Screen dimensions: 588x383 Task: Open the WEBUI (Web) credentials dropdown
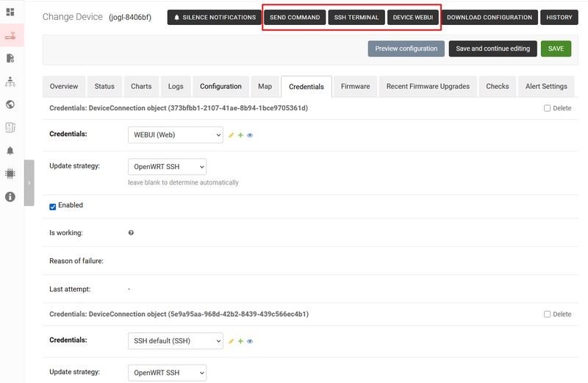pyautogui.click(x=175, y=135)
